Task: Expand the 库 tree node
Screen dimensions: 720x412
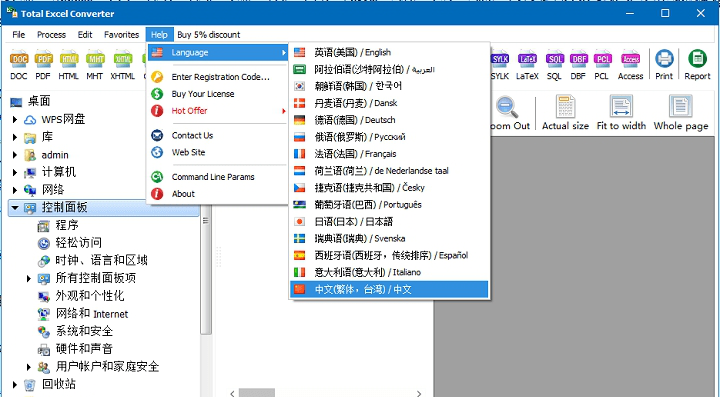Action: [x=15, y=137]
